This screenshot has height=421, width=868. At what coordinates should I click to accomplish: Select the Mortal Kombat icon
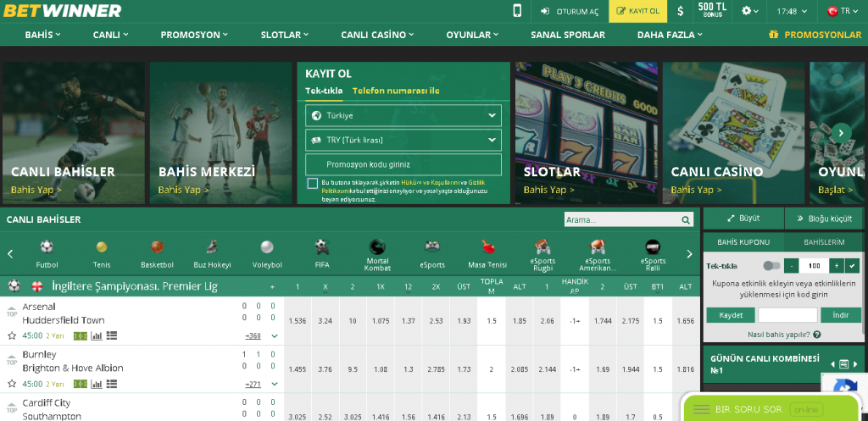tap(377, 247)
